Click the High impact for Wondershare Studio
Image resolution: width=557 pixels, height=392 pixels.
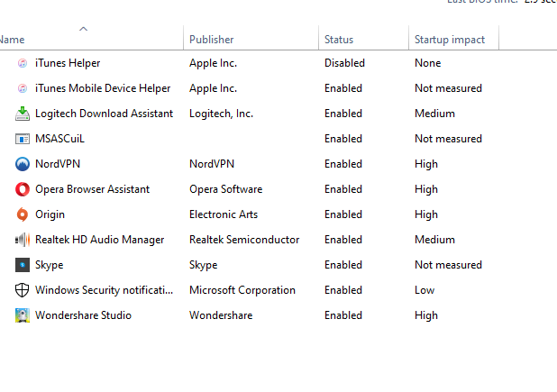426,315
